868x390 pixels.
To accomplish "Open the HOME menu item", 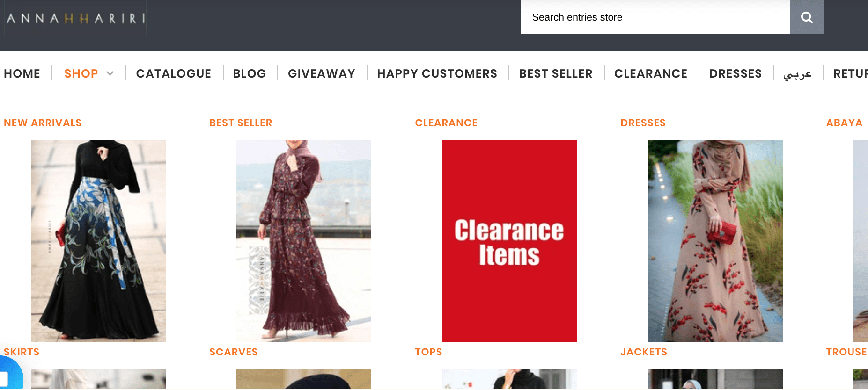I will point(22,73).
